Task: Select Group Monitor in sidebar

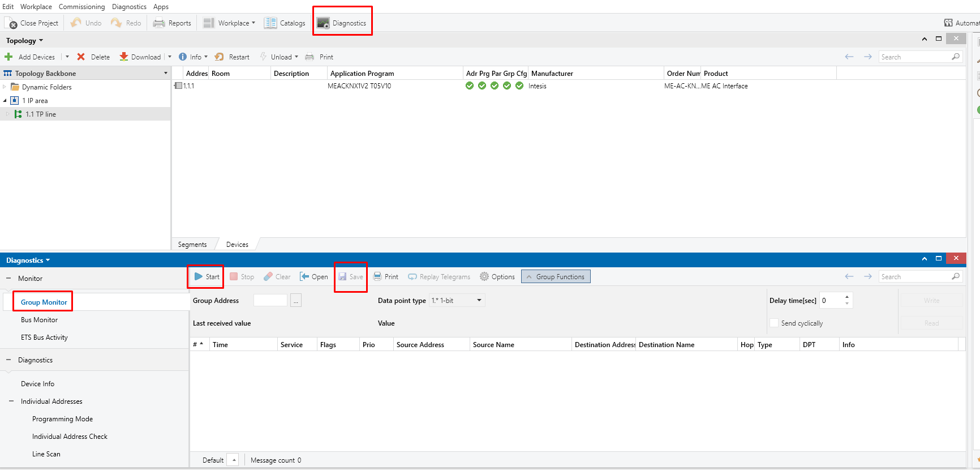Action: pyautogui.click(x=44, y=302)
